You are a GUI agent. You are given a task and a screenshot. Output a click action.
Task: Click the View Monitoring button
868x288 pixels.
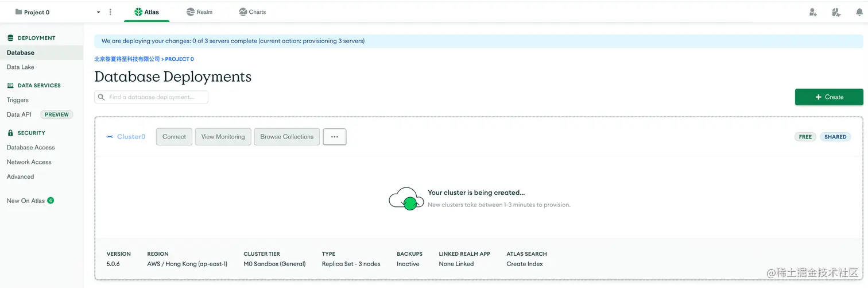tap(223, 137)
